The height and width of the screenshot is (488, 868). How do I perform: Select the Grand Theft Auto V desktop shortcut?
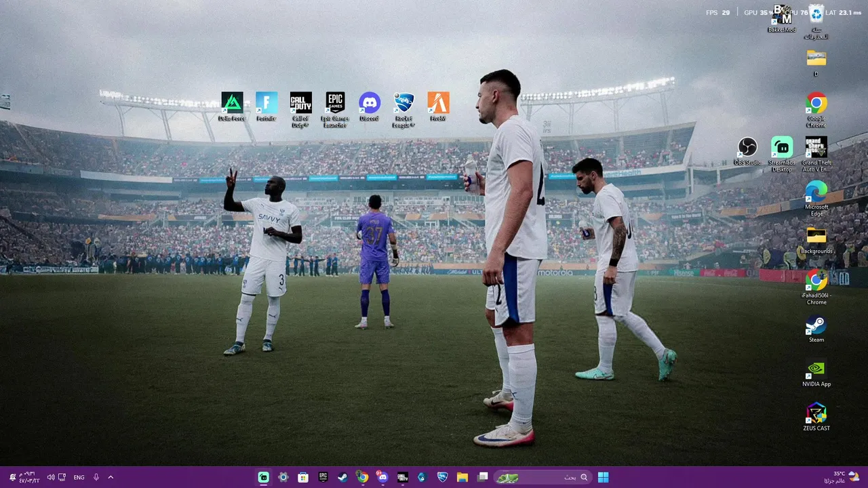pos(816,155)
